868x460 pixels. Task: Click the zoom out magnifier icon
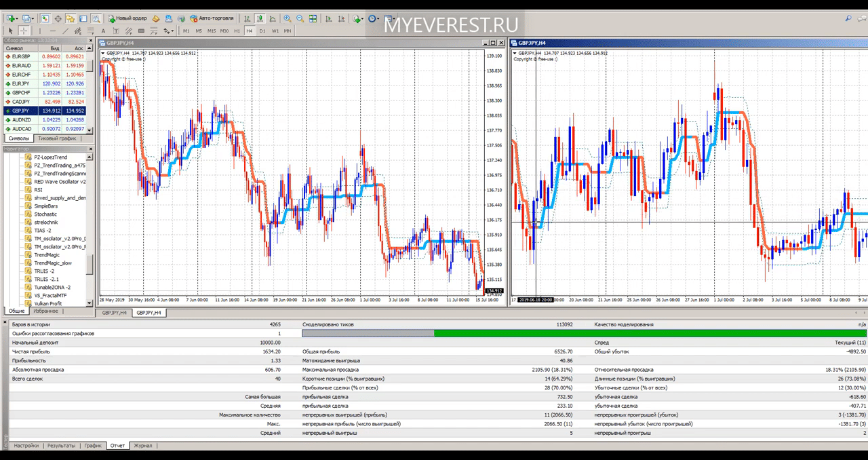pyautogui.click(x=300, y=18)
